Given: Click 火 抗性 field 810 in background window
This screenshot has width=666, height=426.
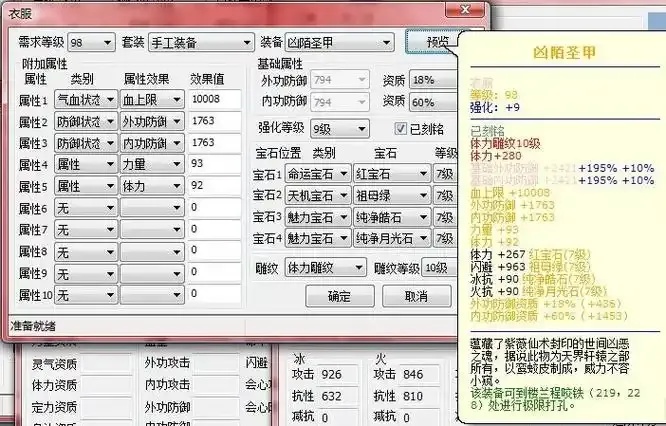Looking at the screenshot, I should pyautogui.click(x=421, y=396).
